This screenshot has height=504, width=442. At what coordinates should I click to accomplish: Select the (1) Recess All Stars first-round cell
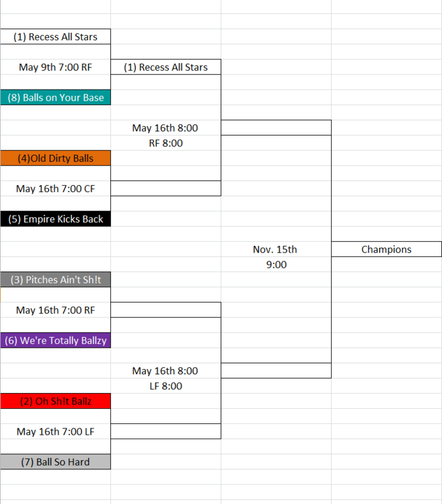(x=55, y=37)
